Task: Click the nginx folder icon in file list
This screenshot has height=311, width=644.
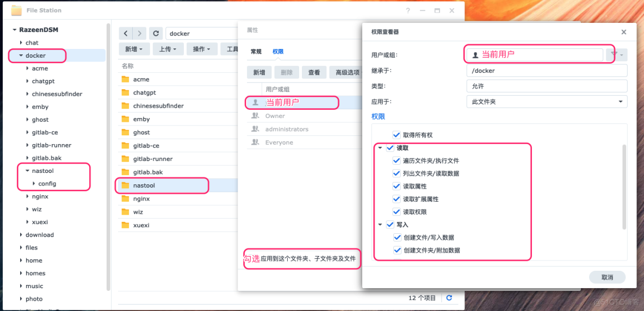Action: 125,198
